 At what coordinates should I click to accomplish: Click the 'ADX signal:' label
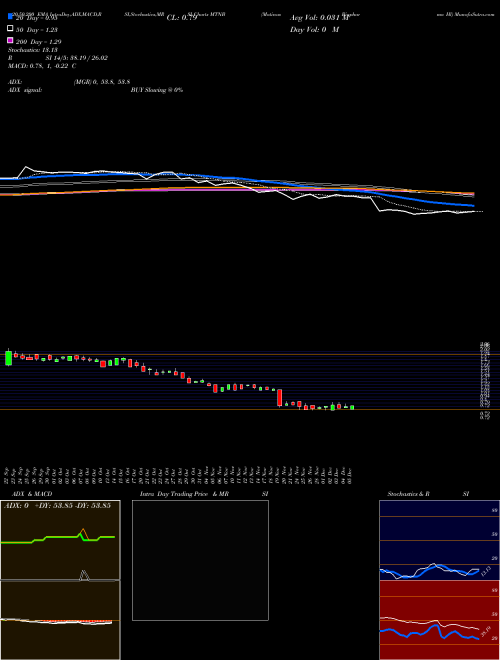pos(25,90)
